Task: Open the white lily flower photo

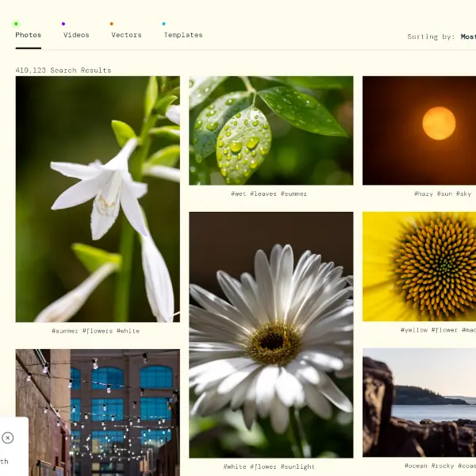Action: pos(98,198)
